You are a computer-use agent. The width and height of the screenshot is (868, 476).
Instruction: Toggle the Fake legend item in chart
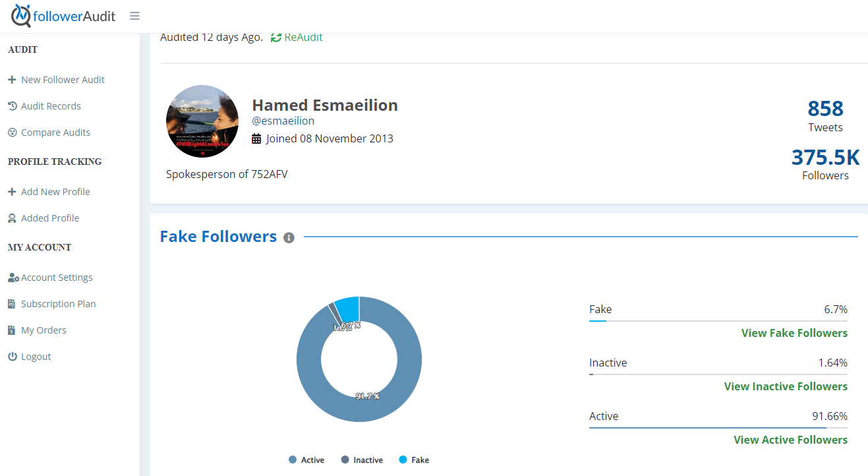(x=414, y=460)
